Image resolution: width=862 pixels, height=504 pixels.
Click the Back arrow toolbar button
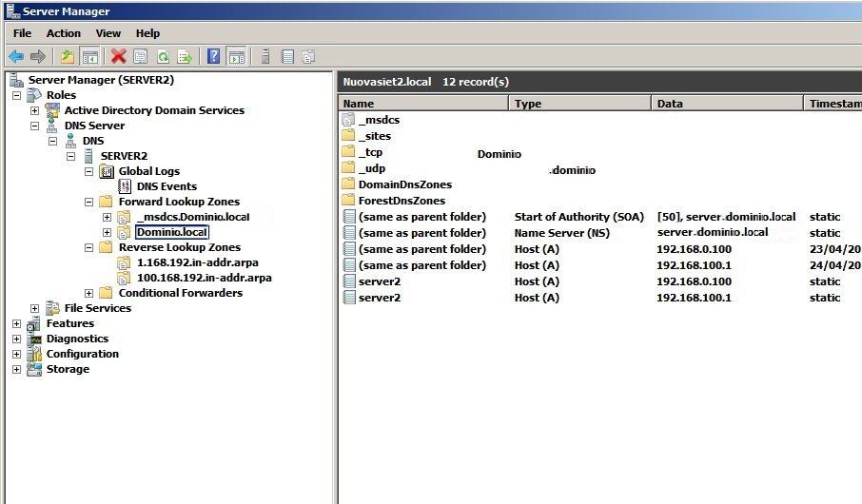[16, 56]
